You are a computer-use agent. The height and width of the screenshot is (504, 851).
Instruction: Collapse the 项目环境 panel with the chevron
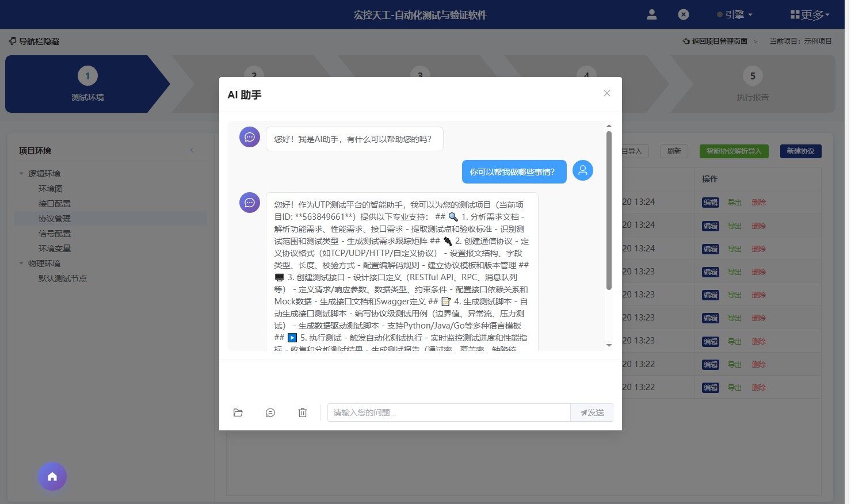(192, 150)
